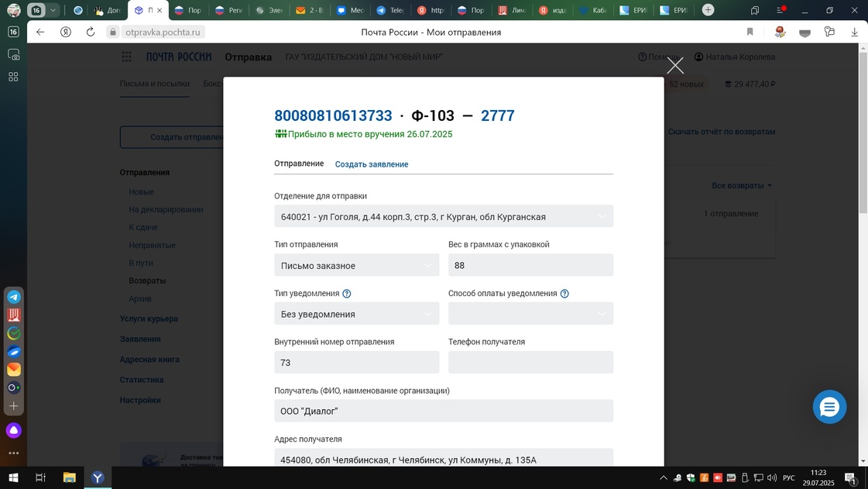
Task: Open Тип уведомления dropdown
Action: pyautogui.click(x=356, y=314)
